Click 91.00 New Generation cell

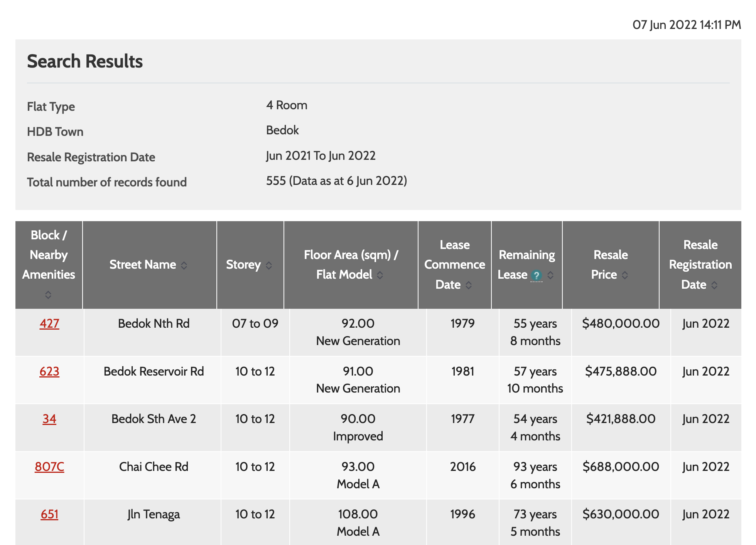pyautogui.click(x=358, y=380)
